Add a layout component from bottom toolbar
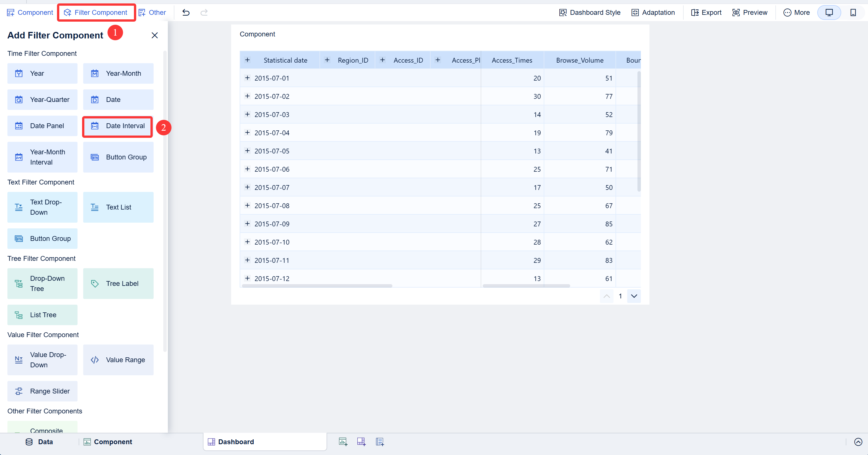This screenshot has width=868, height=455. [x=361, y=442]
